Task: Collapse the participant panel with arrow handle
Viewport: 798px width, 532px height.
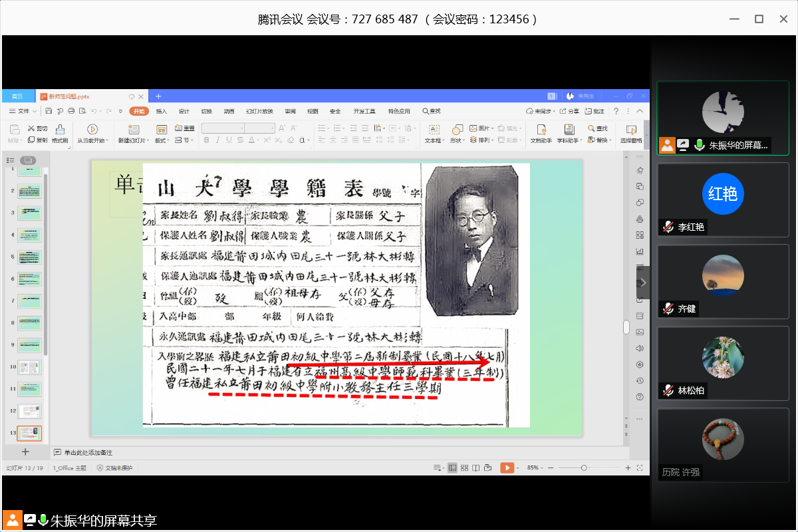Action: pyautogui.click(x=642, y=283)
